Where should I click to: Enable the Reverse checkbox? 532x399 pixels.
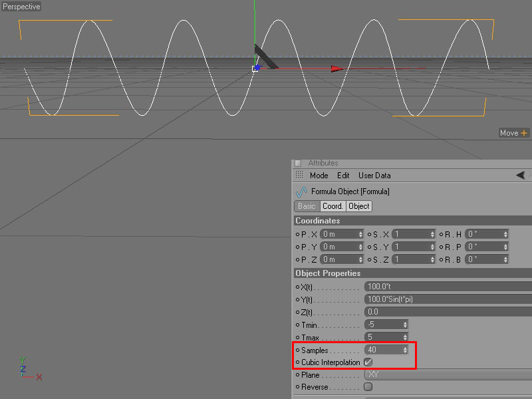click(x=368, y=387)
